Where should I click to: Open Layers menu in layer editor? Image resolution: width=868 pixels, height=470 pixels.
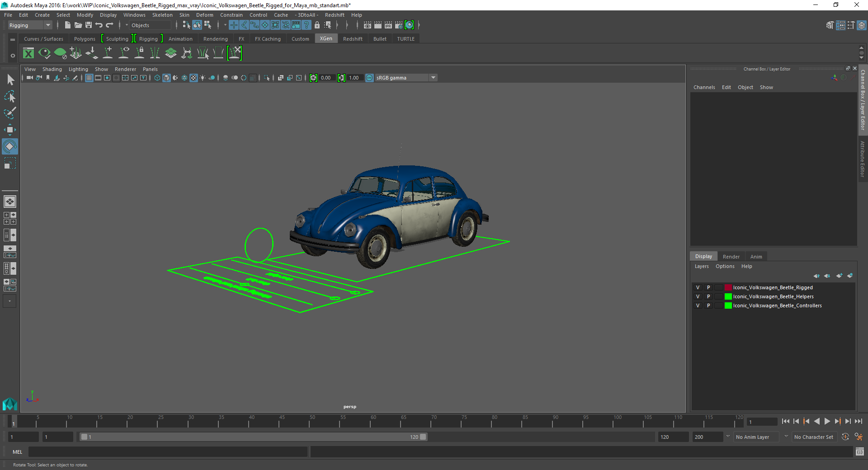click(702, 266)
